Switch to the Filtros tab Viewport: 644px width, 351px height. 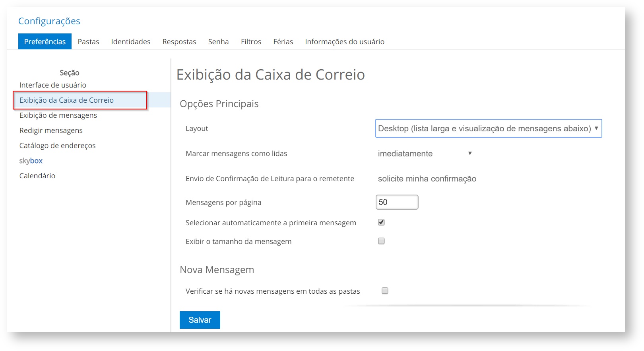pos(251,41)
